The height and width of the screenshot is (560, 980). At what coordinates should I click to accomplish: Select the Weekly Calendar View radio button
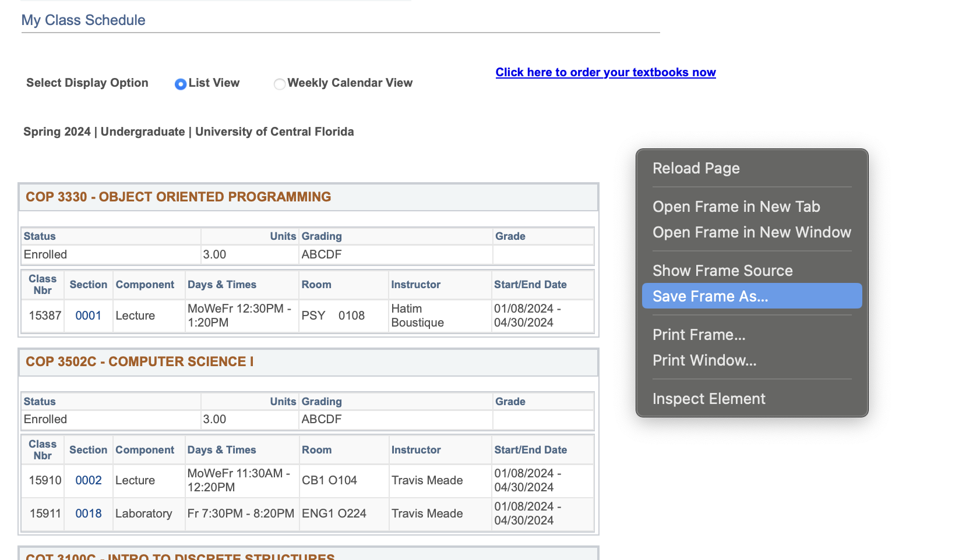click(x=280, y=84)
